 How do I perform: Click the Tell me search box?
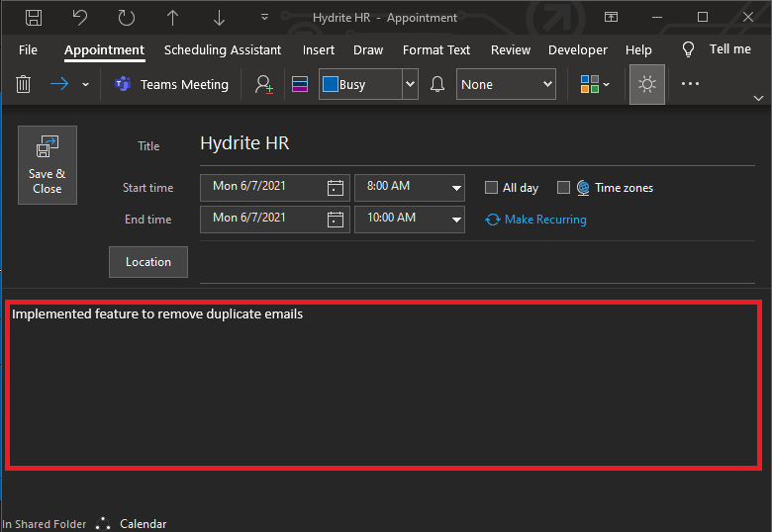click(x=730, y=49)
